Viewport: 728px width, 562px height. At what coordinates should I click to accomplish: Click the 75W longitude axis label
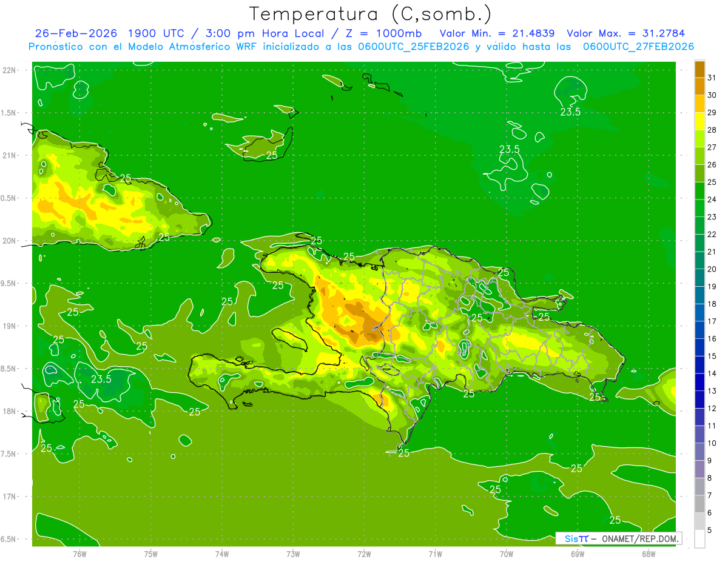151,554
